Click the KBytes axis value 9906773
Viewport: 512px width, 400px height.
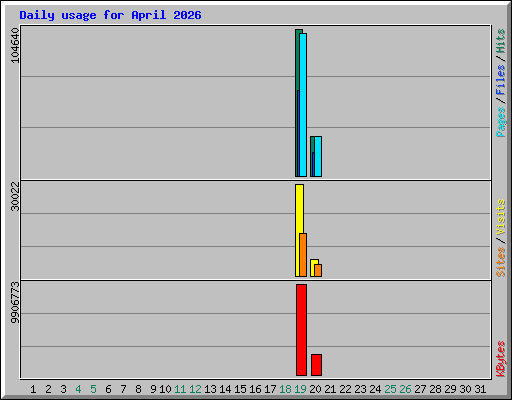pos(15,303)
